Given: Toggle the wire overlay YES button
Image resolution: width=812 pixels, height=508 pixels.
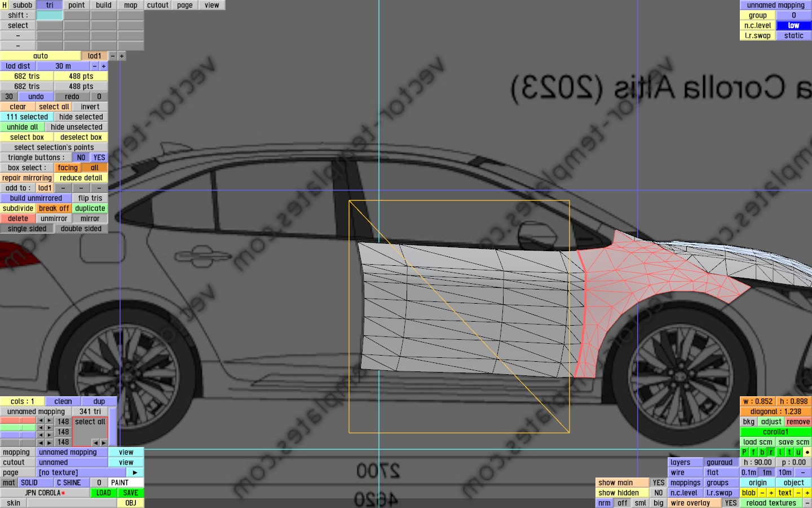Looking at the screenshot, I should [x=731, y=503].
